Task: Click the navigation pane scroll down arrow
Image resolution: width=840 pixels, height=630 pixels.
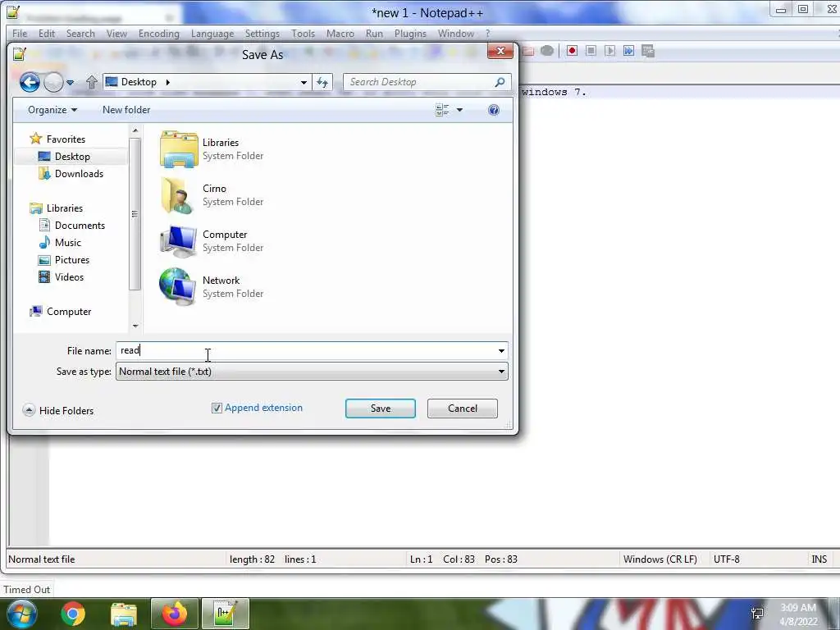Action: click(135, 326)
